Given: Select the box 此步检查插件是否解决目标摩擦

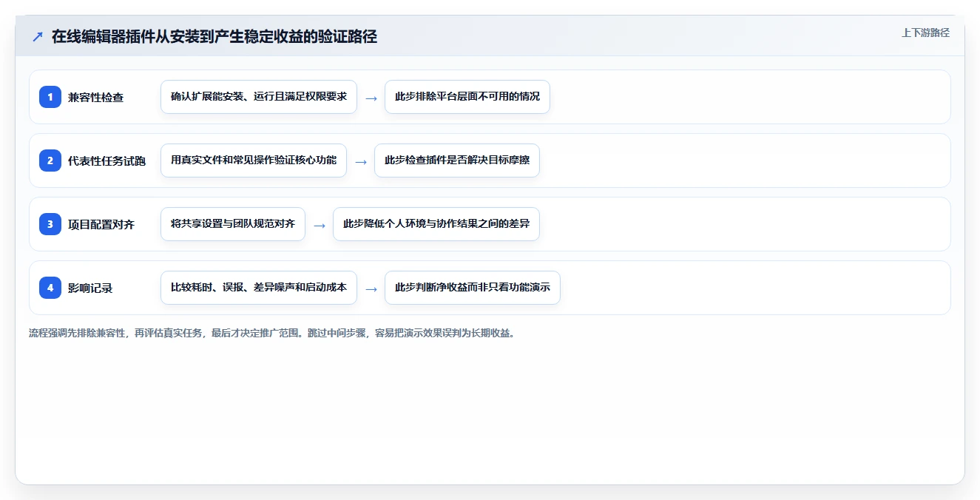Looking at the screenshot, I should (457, 161).
